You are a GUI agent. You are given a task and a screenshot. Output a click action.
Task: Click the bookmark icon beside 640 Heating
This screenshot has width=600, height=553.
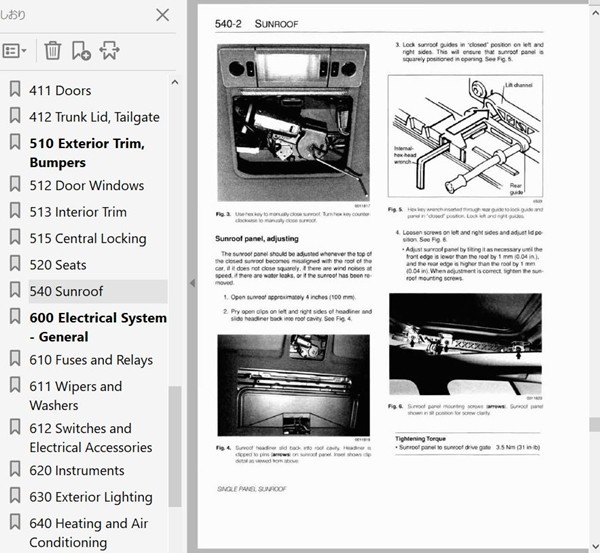(15, 521)
